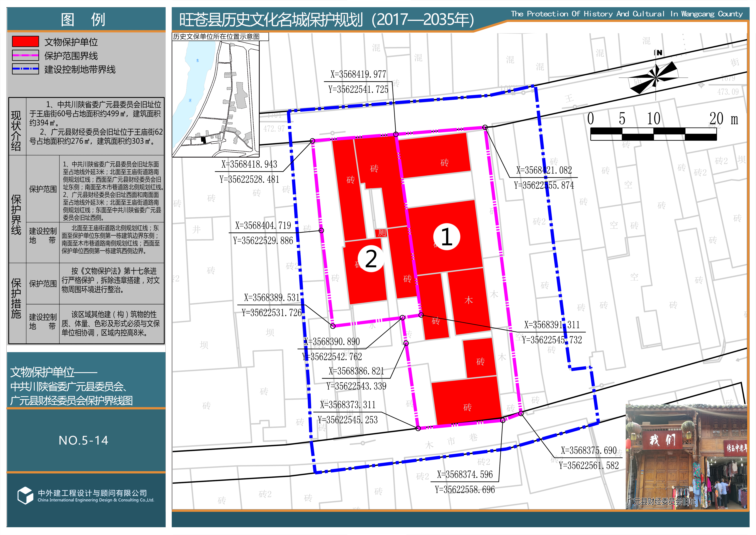Click the coordinate label X=3568419.977
This screenshot has height=535, width=756.
click(x=358, y=74)
